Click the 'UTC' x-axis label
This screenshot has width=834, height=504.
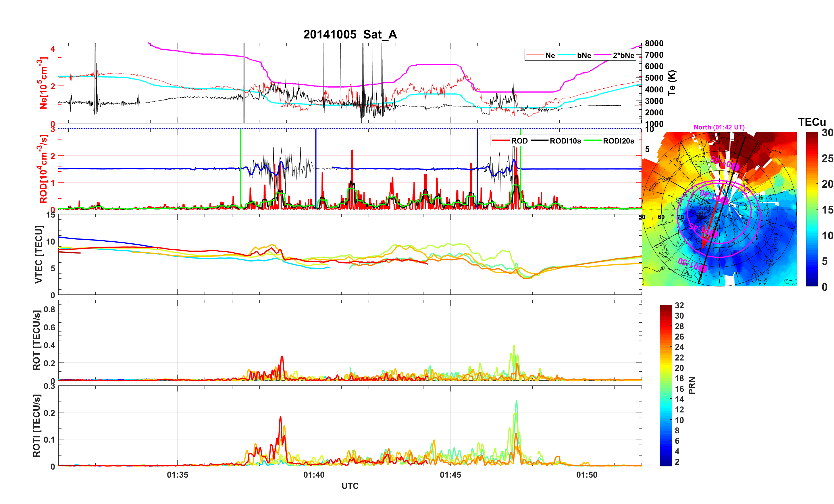(350, 486)
